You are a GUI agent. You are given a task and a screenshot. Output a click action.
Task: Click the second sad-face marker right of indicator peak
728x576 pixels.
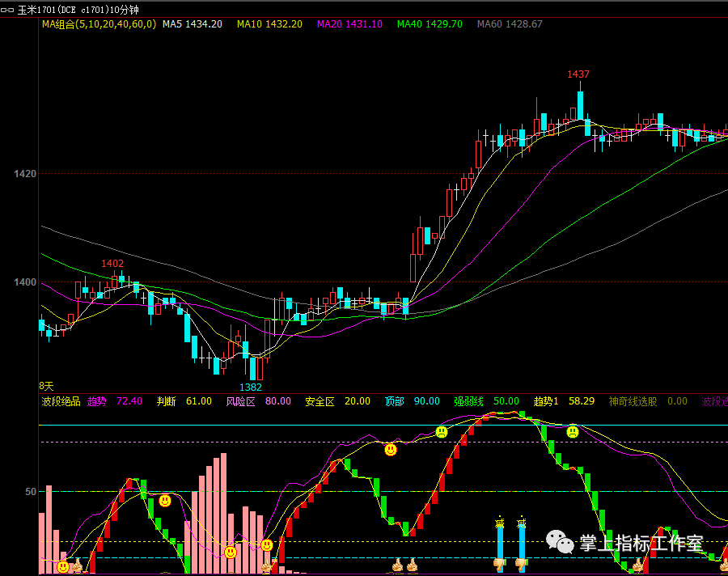click(573, 432)
